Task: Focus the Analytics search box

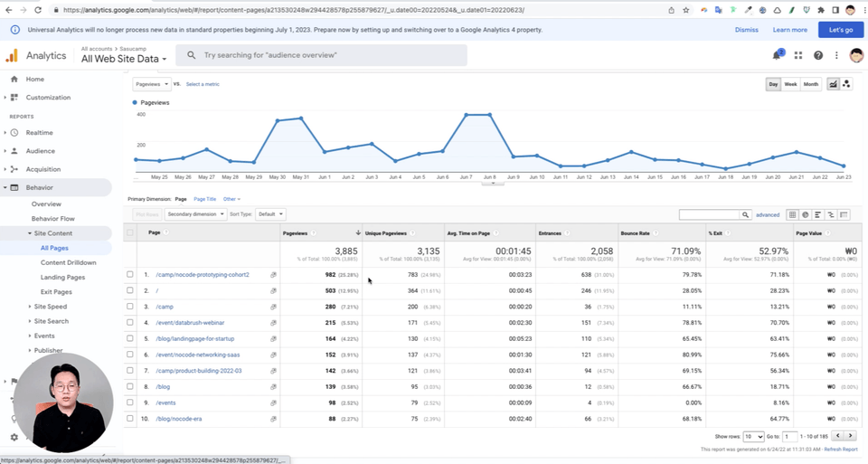Action: 321,55
